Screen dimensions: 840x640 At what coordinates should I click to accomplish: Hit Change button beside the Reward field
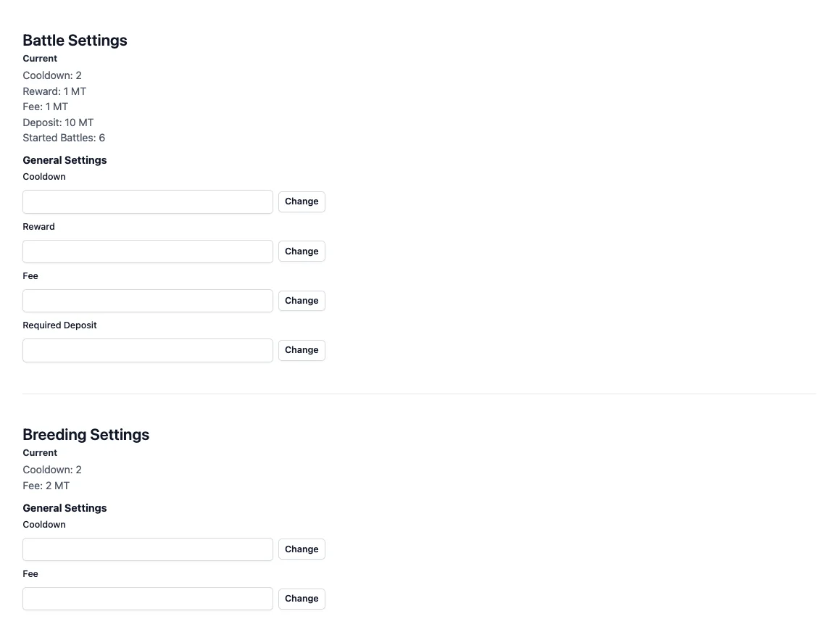point(302,252)
